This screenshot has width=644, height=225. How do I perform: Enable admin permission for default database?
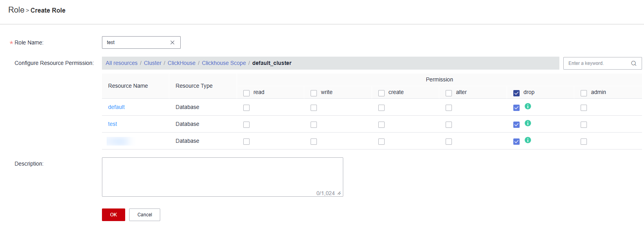584,108
